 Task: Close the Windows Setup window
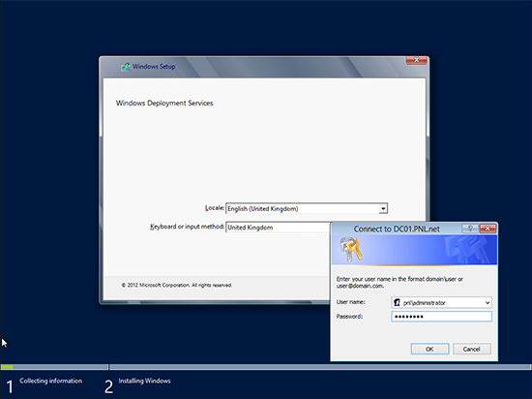[417, 60]
